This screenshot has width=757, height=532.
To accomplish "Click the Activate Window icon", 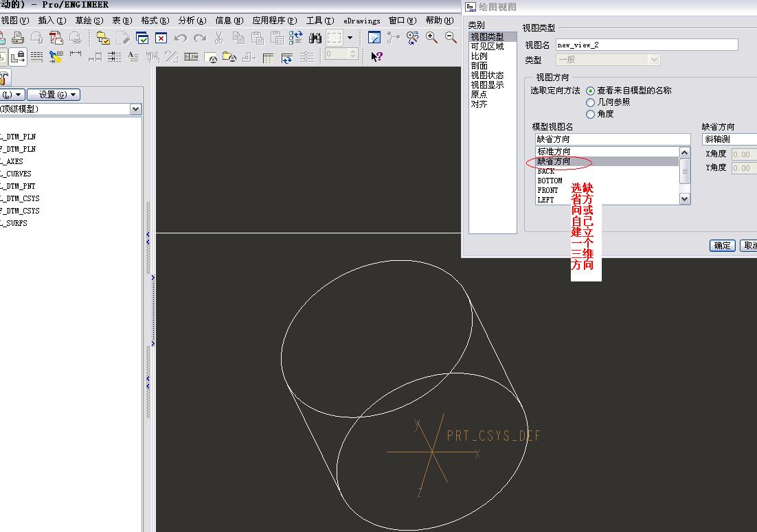I will [142, 38].
